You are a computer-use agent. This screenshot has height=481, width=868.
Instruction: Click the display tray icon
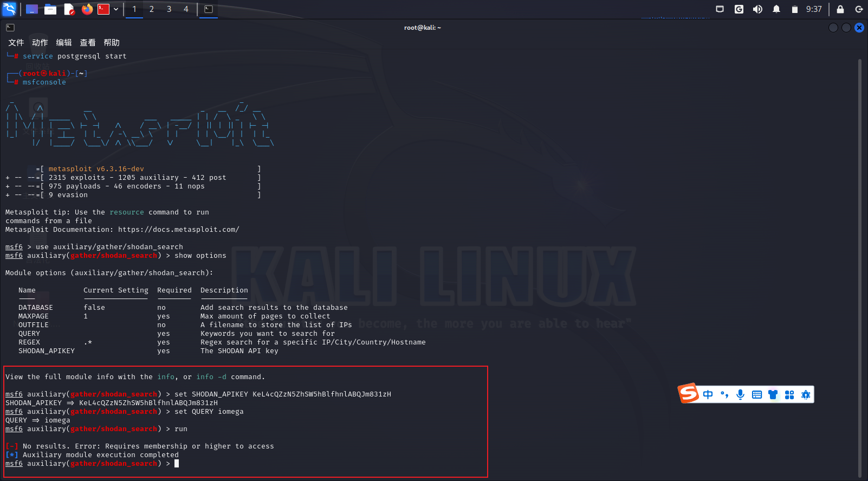tap(720, 9)
